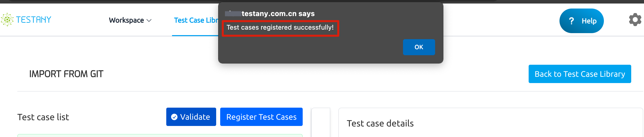
Task: Click the narrow divider panel between list and details
Action: tap(321, 122)
